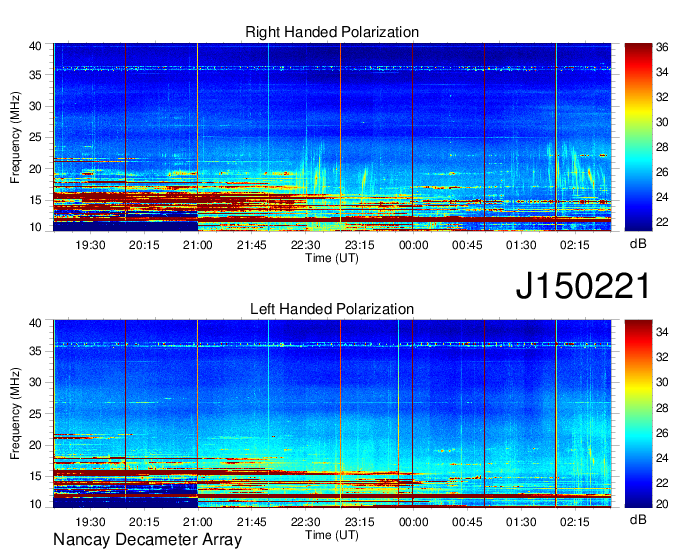
Task: Click the 40 MHz tick of Right Handed plot
Action: (x=35, y=46)
